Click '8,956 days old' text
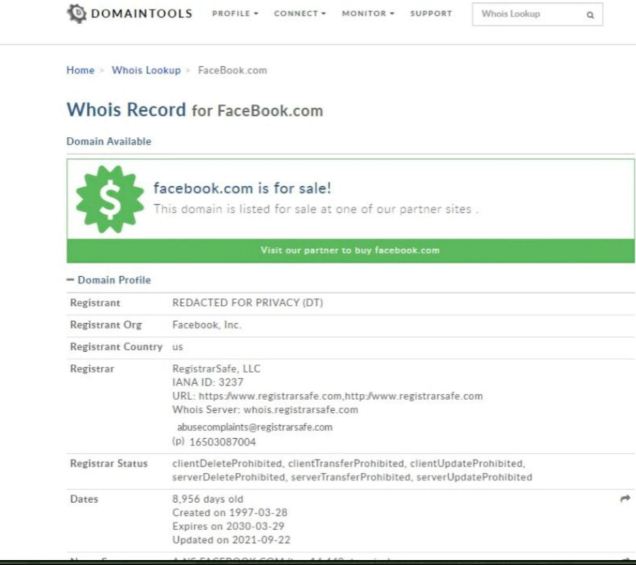 coord(208,499)
